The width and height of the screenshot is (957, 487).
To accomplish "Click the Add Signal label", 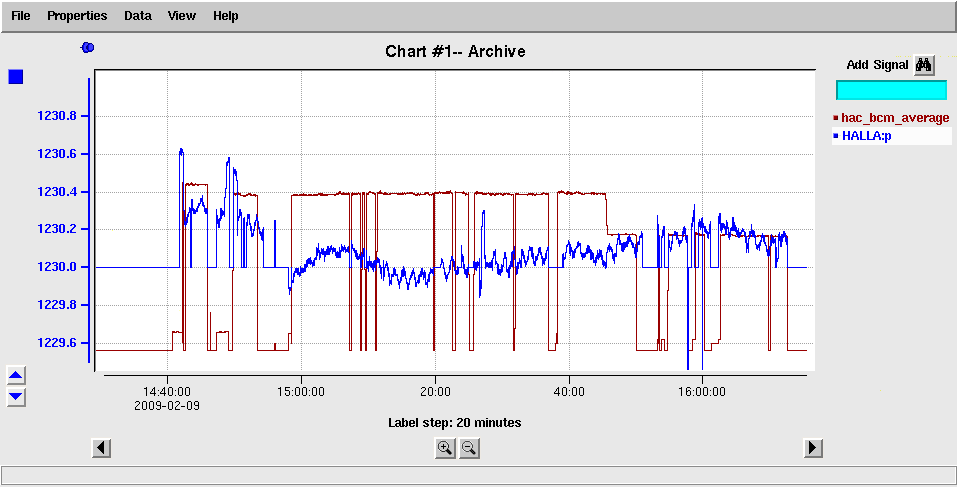I will tap(878, 65).
